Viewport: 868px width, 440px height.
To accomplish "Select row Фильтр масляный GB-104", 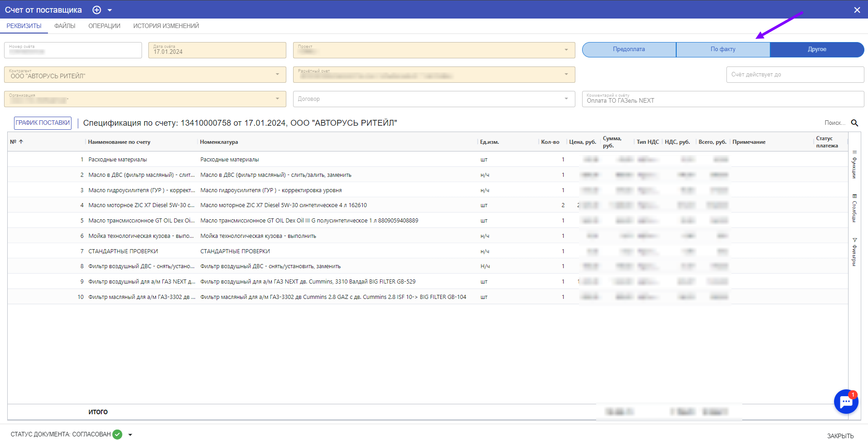I will click(427, 297).
